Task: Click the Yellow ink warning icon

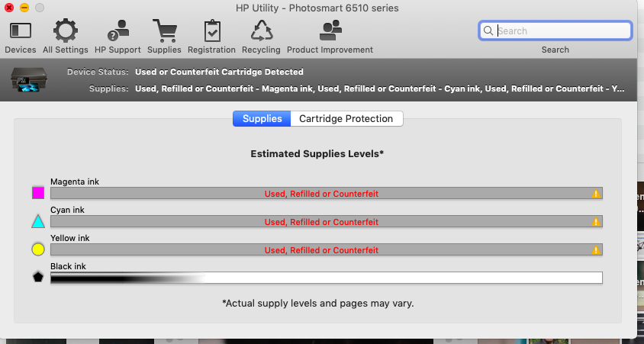Action: pos(595,250)
